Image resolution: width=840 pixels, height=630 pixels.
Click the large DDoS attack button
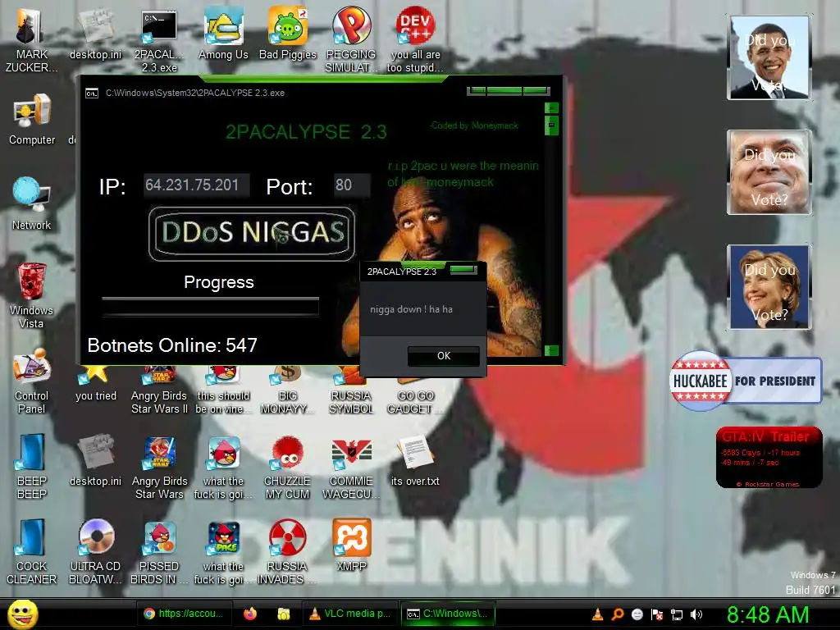point(252,234)
